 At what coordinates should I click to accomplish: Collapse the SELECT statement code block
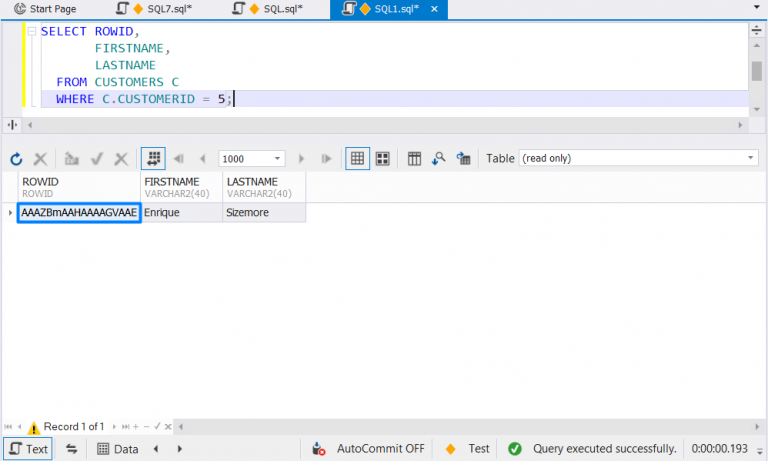tap(32, 31)
